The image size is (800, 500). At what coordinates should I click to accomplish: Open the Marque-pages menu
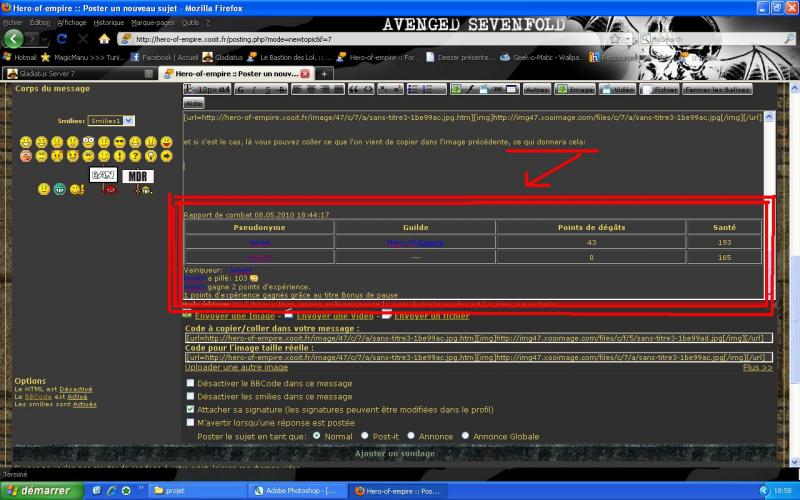click(153, 22)
